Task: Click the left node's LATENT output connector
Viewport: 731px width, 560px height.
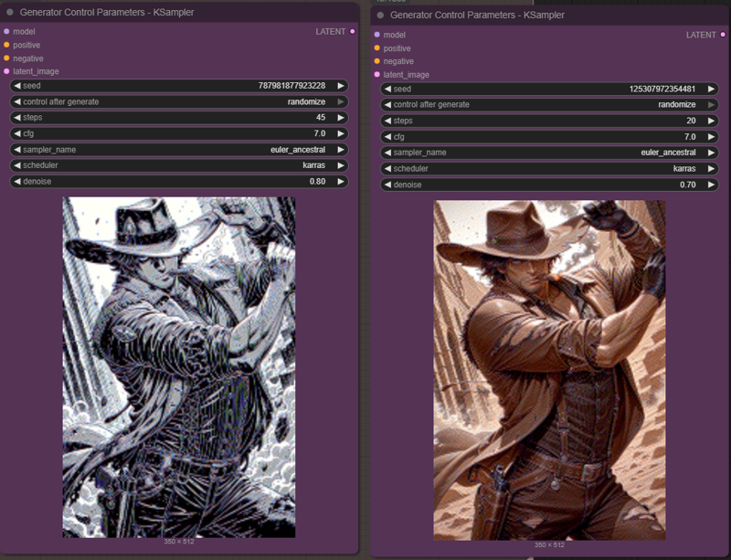Action: (x=353, y=31)
